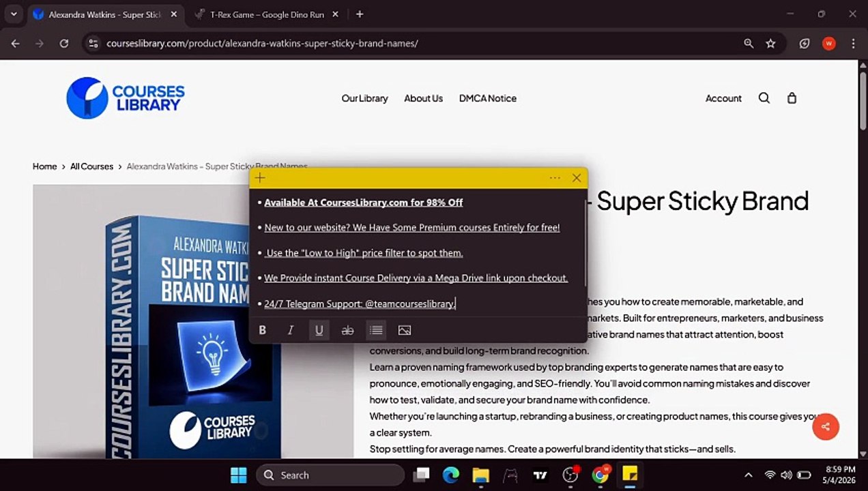Go to Home breadcrumb
Image resolution: width=868 pixels, height=491 pixels.
pyautogui.click(x=44, y=166)
